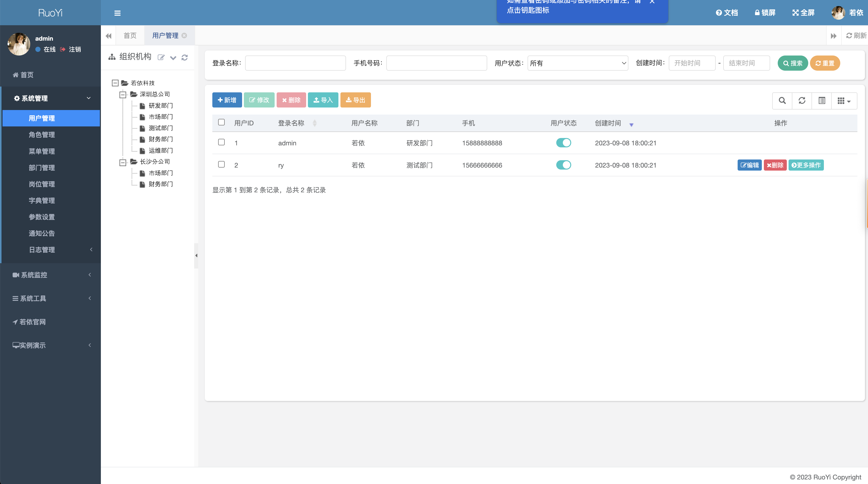Open the 用户状态 dropdown
This screenshot has height=484, width=868.
pos(577,63)
